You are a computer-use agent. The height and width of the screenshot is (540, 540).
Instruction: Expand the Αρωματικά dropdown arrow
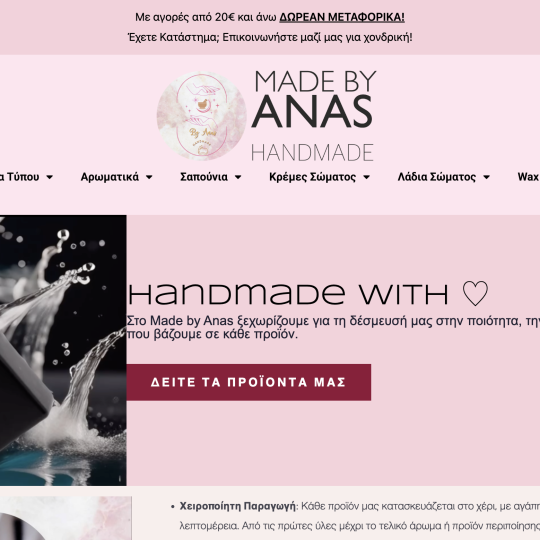[x=149, y=177]
